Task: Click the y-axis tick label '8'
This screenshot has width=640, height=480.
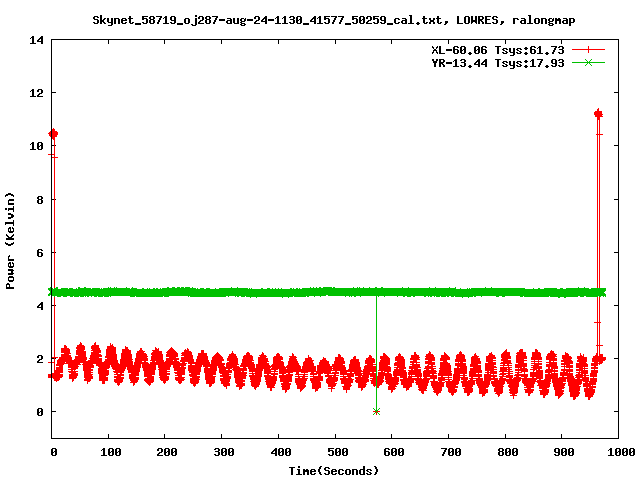Action: (x=40, y=200)
